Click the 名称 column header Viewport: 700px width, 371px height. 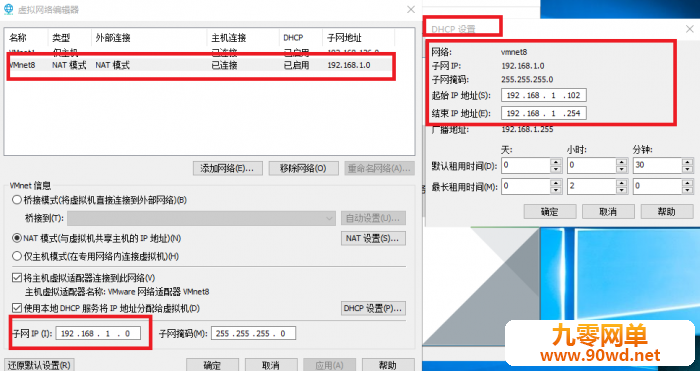pos(26,38)
